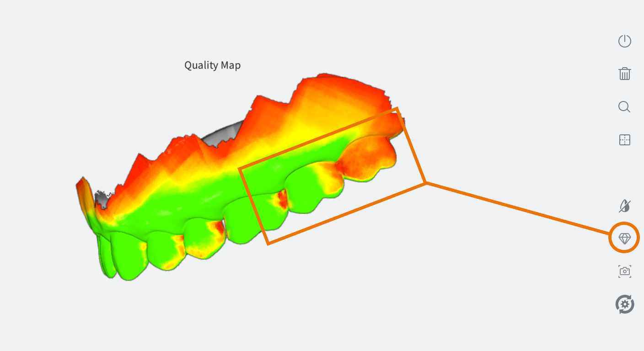The image size is (644, 351).
Task: Toggle the crossed-out color droplet icon
Action: pyautogui.click(x=624, y=206)
